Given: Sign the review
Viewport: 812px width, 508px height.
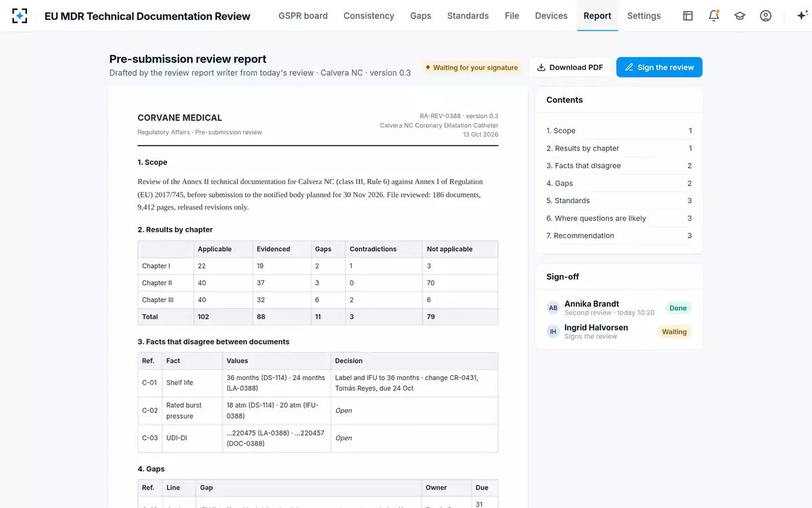Looking at the screenshot, I should tap(659, 67).
